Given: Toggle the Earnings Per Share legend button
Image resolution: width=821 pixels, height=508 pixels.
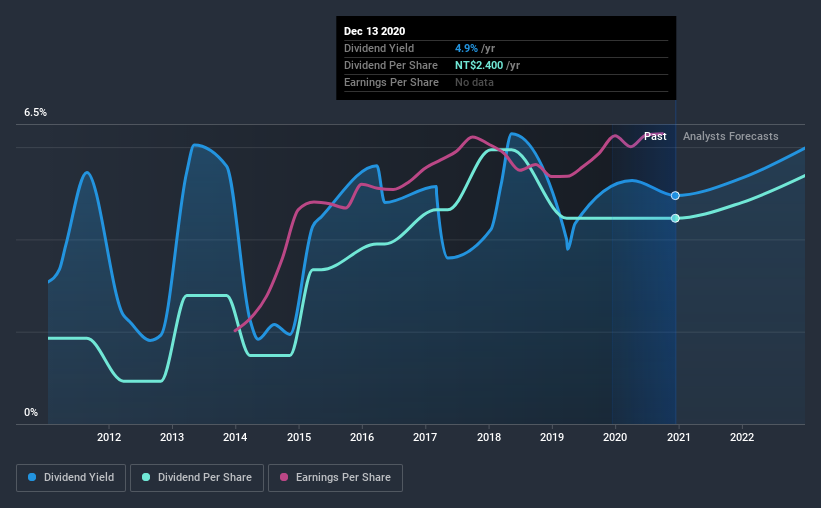Looking at the screenshot, I should [x=335, y=478].
